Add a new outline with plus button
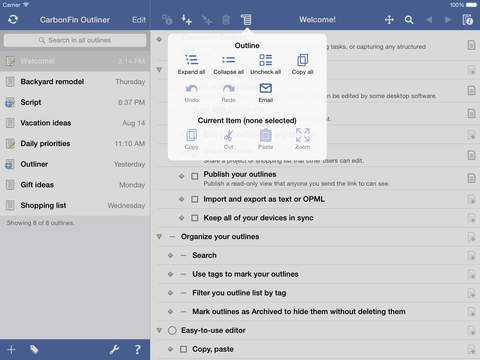This screenshot has width=480, height=360. [x=12, y=349]
